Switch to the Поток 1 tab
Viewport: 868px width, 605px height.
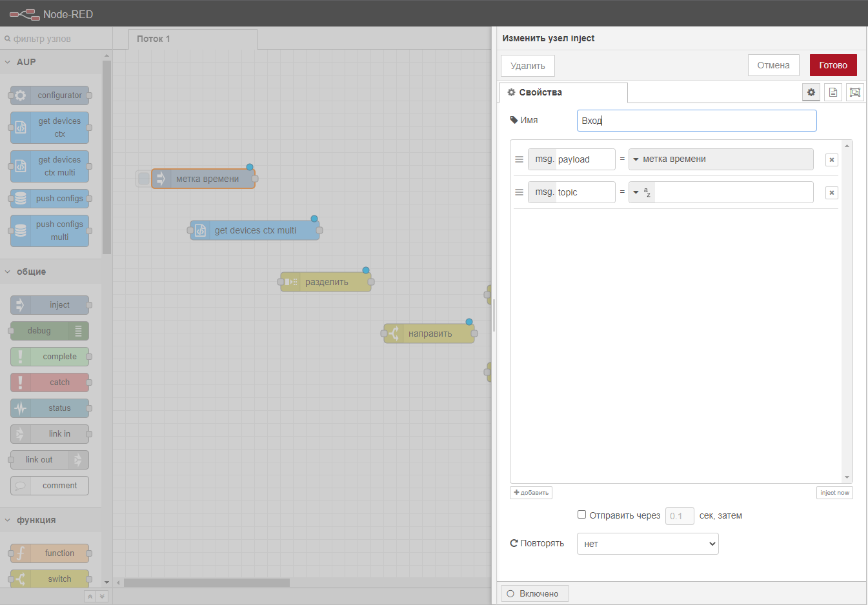154,39
